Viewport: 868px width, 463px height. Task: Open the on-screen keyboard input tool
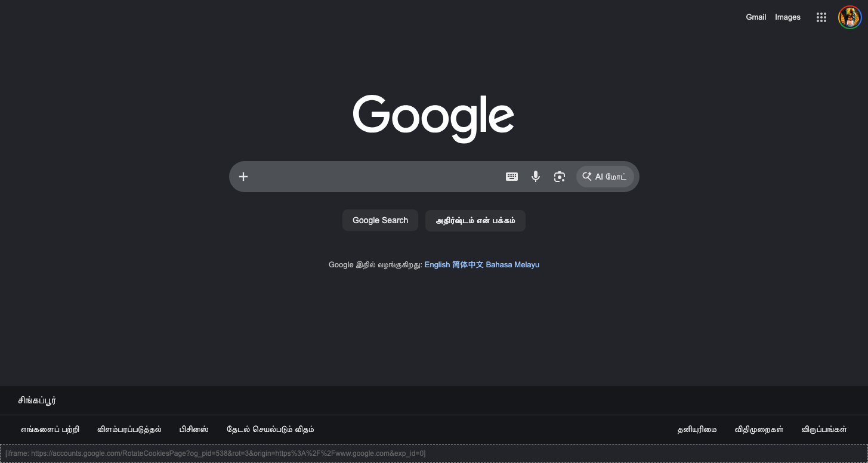pyautogui.click(x=512, y=177)
